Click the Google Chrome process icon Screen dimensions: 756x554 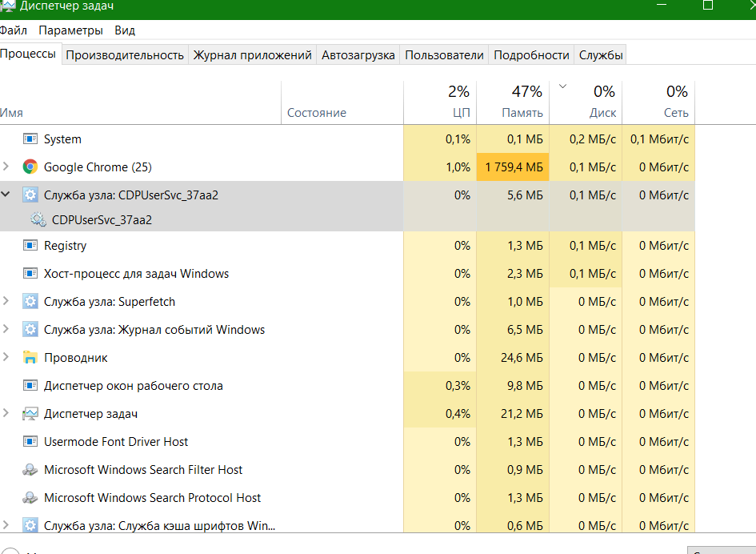30,167
